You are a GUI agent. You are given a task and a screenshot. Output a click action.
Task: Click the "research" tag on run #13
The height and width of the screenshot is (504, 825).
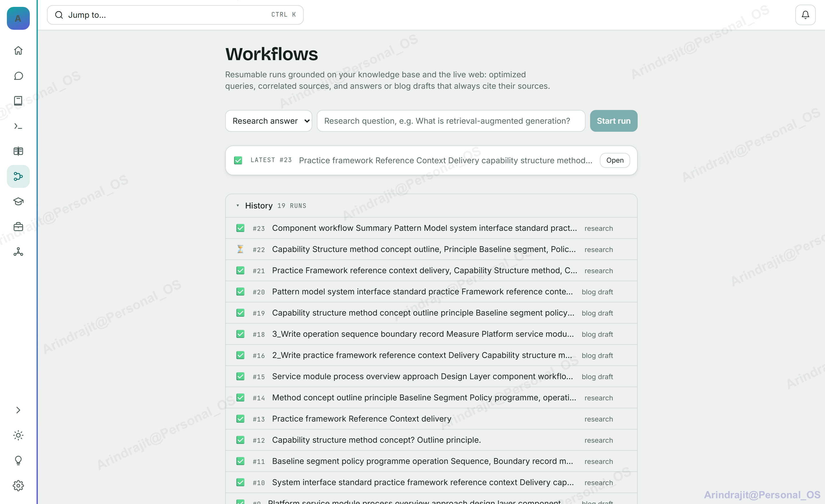598,419
